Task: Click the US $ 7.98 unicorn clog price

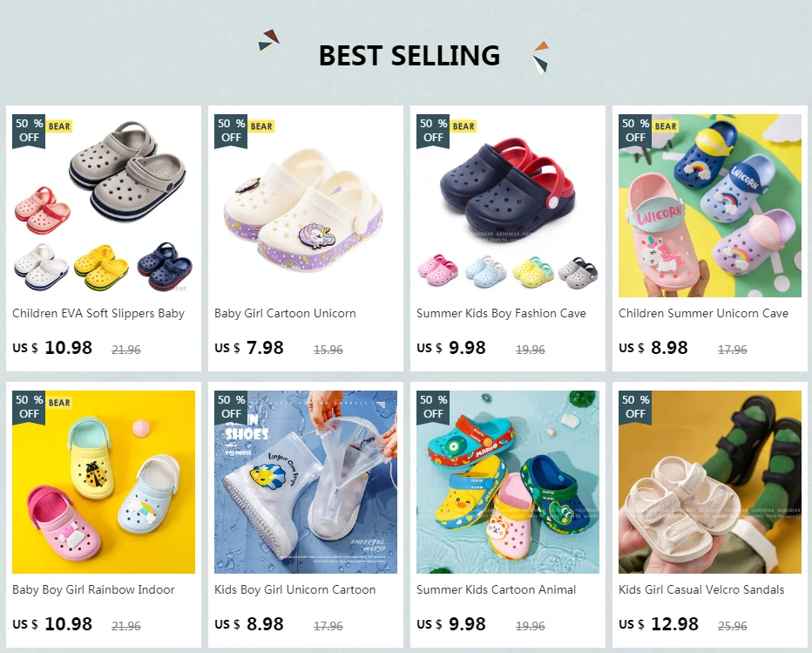Action: [249, 348]
